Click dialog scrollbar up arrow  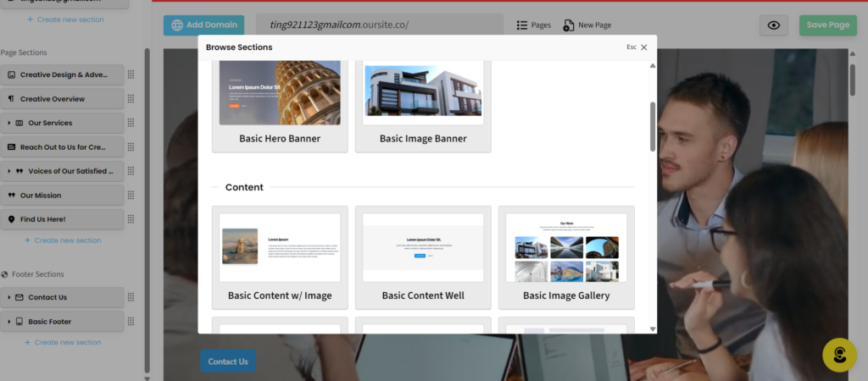tap(653, 65)
